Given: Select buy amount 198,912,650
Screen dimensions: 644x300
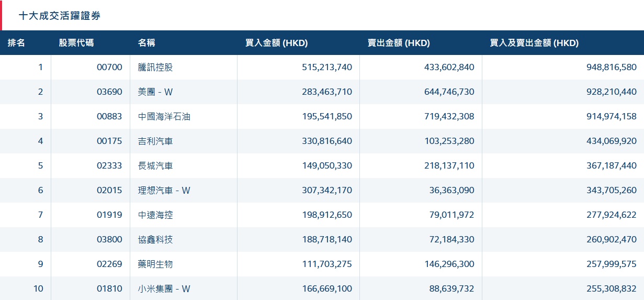Looking at the screenshot, I should click(327, 215).
